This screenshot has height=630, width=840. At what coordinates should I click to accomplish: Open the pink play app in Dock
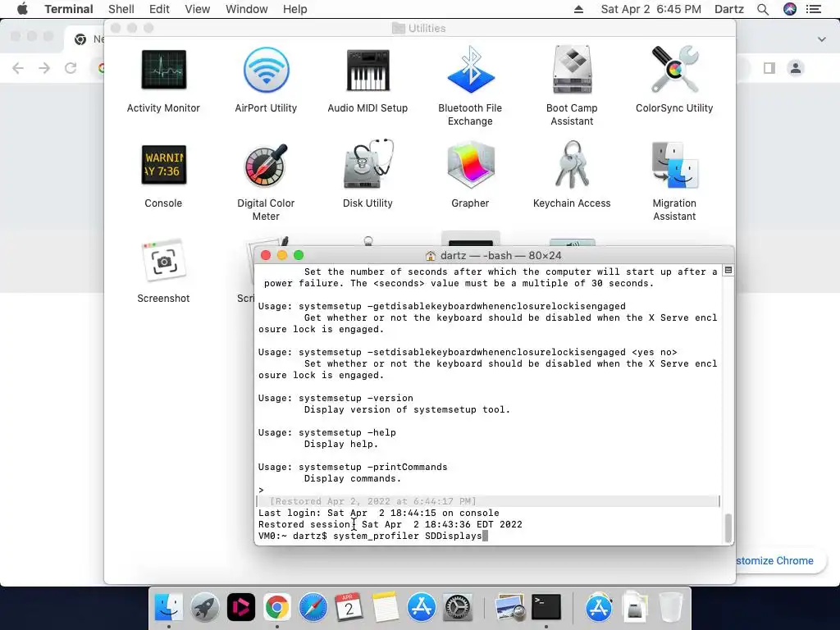point(240,607)
